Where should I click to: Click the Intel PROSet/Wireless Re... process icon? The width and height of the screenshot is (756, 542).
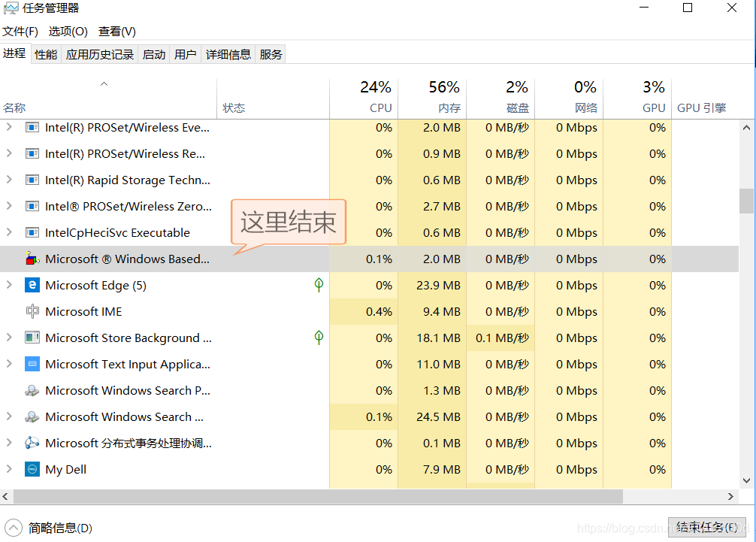[32, 154]
